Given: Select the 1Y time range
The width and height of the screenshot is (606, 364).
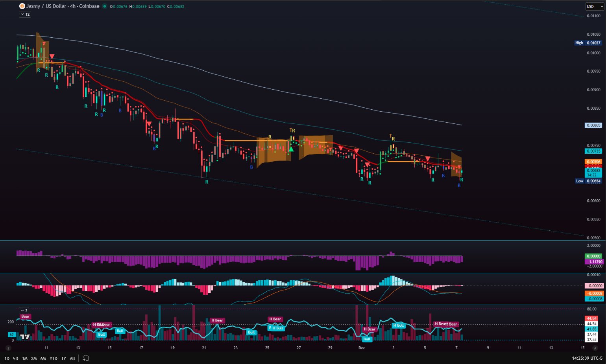Looking at the screenshot, I should [x=63, y=358].
